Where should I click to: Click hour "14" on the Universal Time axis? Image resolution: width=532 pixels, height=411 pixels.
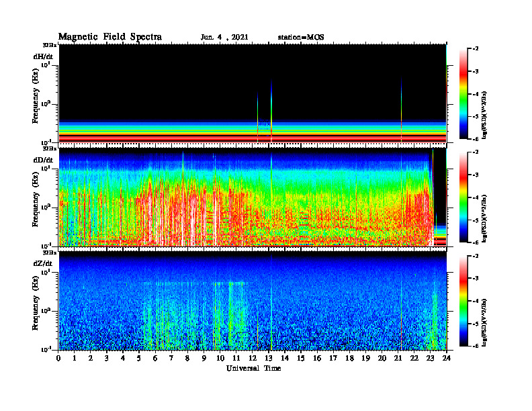point(285,359)
